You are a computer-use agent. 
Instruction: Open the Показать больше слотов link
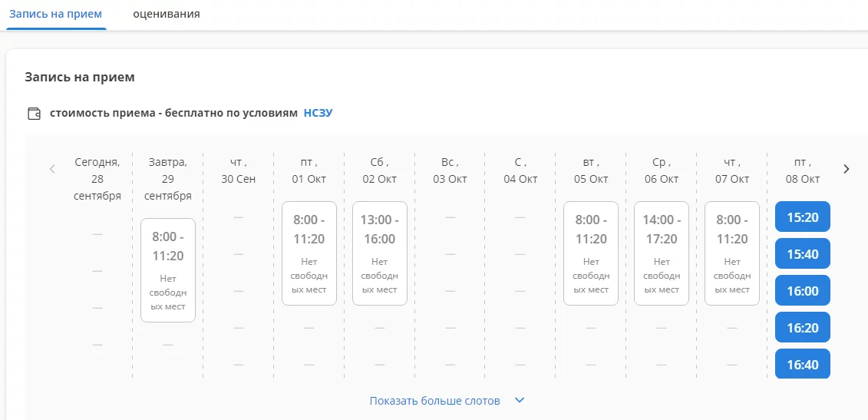(x=435, y=401)
